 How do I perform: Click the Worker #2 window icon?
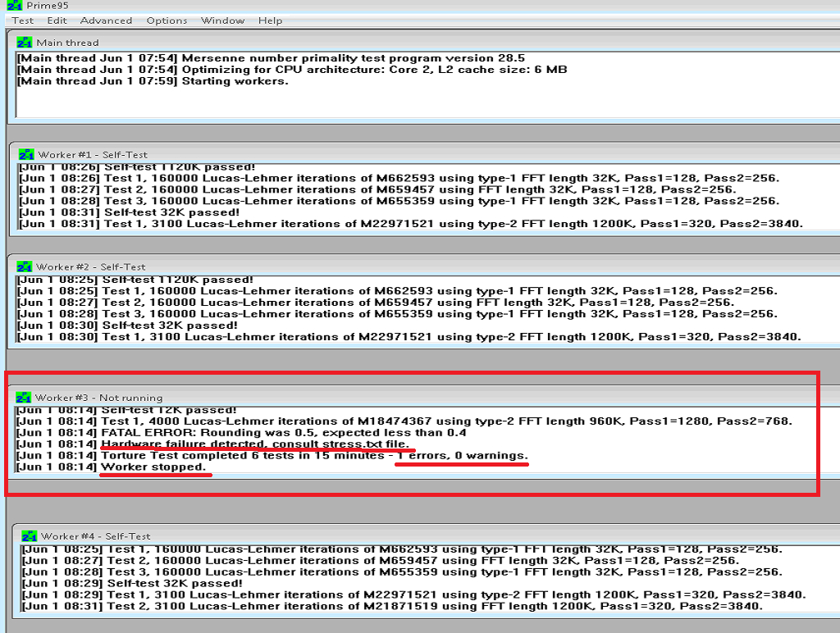[24, 266]
